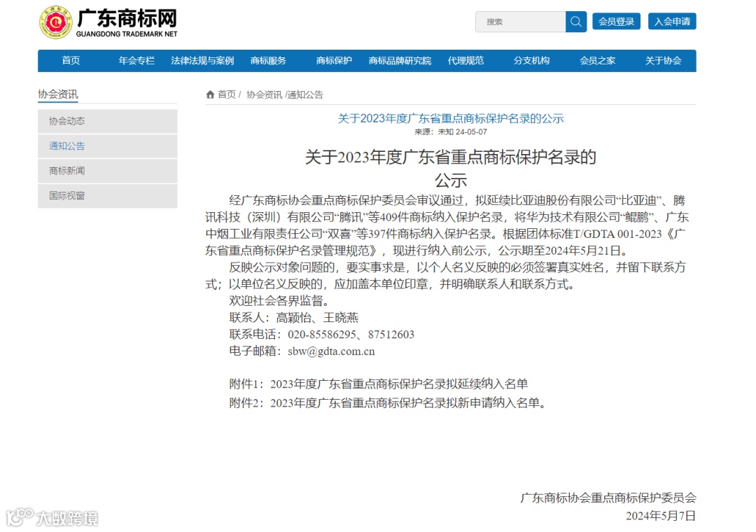Click the signature 广东商标协会重点商标保护委员会

608,498
